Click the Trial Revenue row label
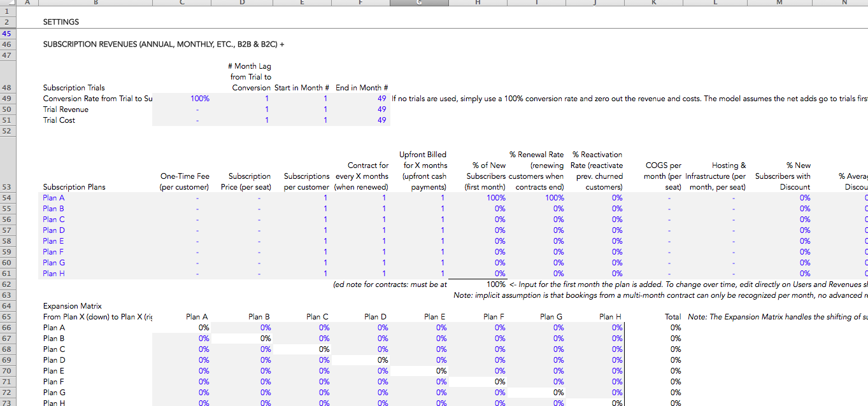Image resolution: width=868 pixels, height=406 pixels. [x=66, y=109]
